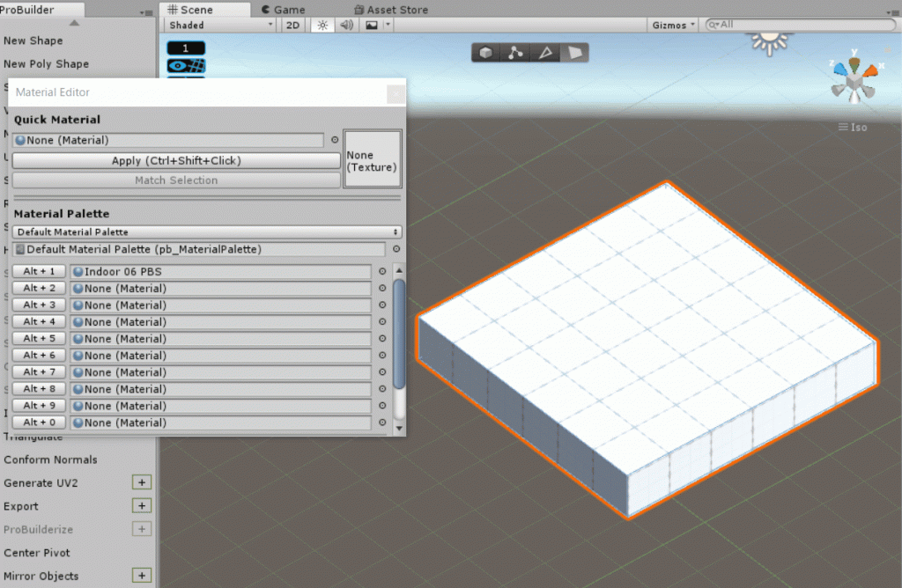
Task: Open the Gizmos dropdown
Action: point(672,25)
